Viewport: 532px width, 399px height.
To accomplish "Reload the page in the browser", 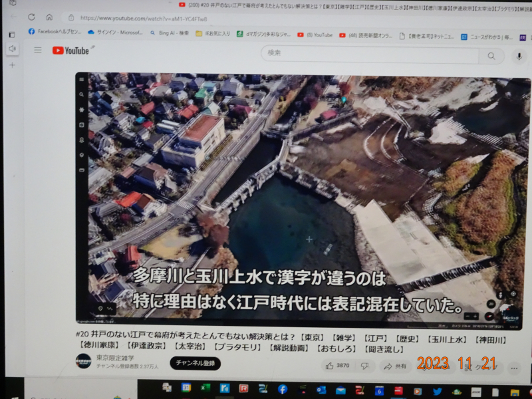I will tap(31, 17).
